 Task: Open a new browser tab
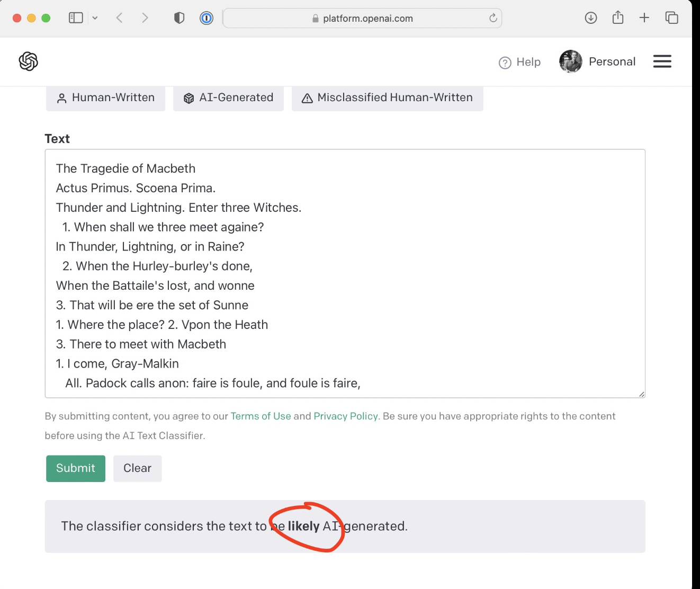[644, 17]
